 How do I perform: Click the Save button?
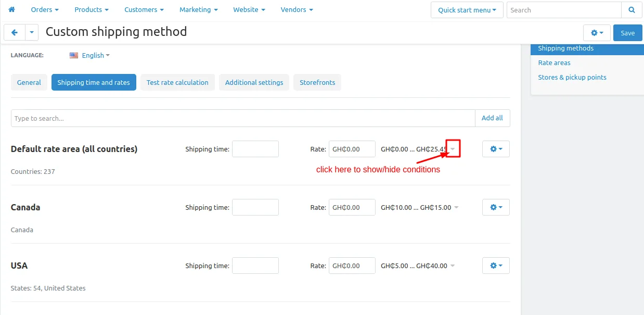click(x=627, y=33)
